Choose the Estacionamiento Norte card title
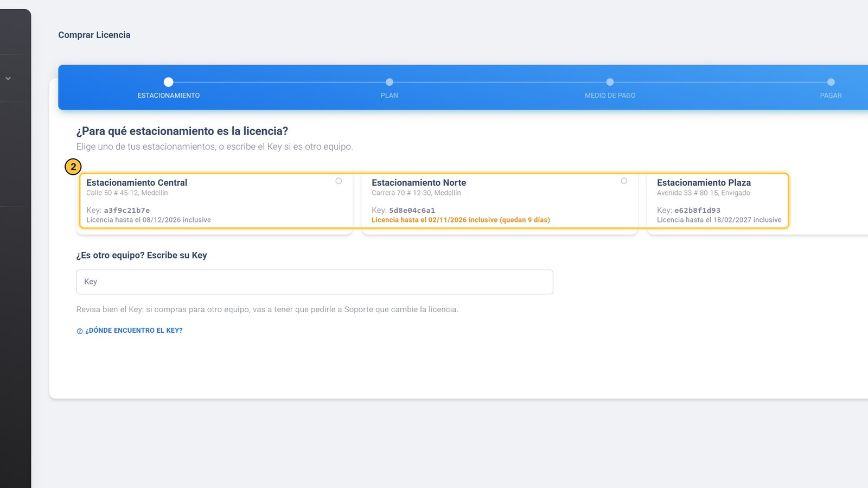This screenshot has width=868, height=488. pos(419,183)
